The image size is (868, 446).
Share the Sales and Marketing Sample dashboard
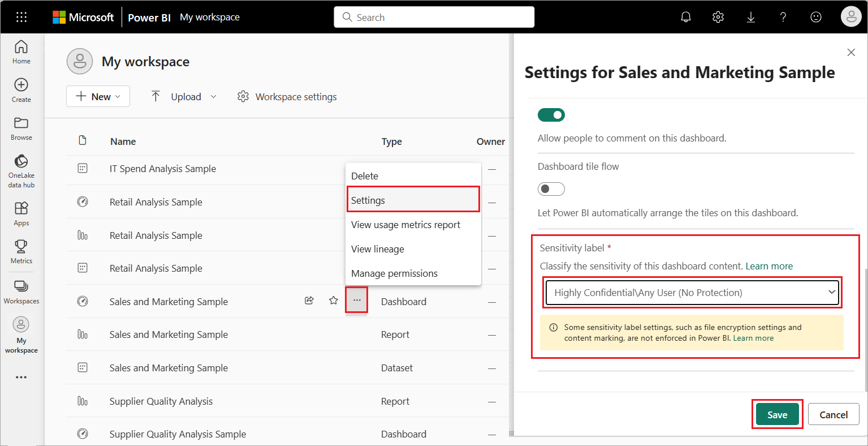[309, 301]
